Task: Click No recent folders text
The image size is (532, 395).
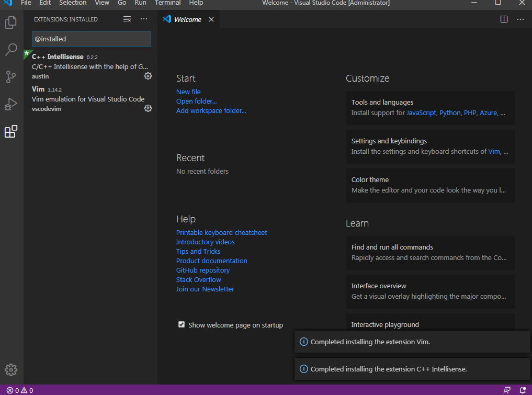Action: pos(202,172)
